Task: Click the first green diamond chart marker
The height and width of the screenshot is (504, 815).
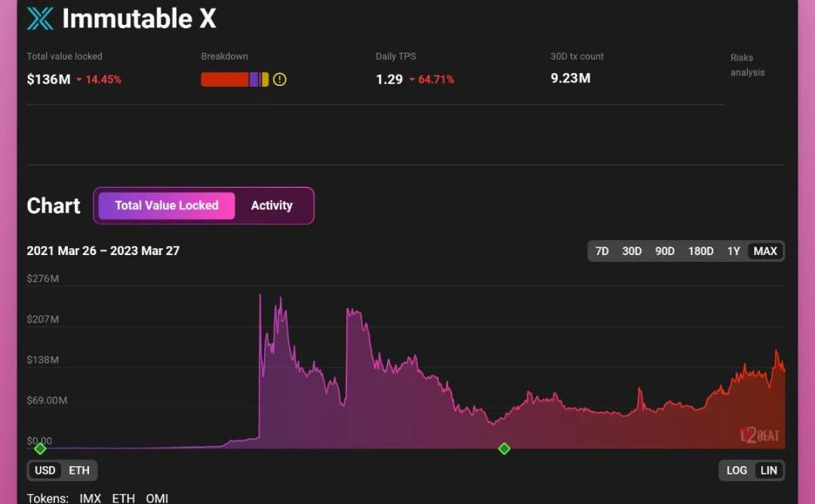Action: coord(40,449)
